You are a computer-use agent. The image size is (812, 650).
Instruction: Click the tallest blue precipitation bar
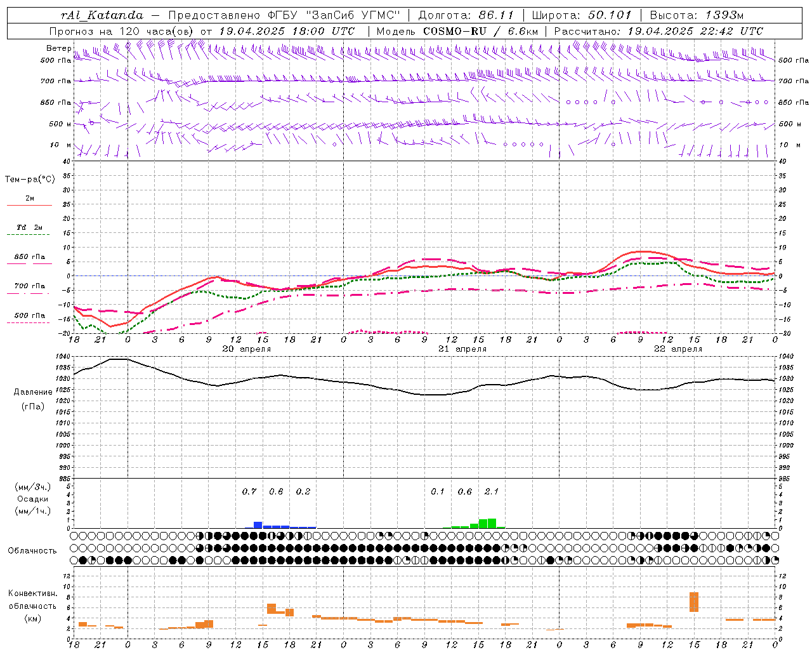point(258,525)
